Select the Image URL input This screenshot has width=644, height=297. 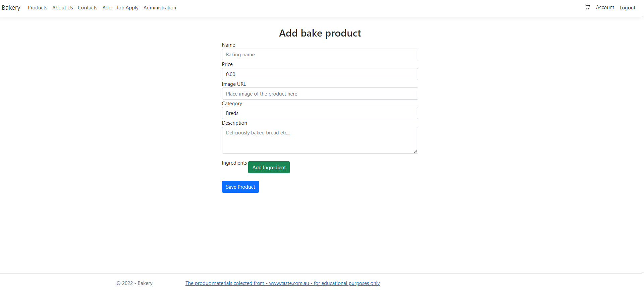coord(320,94)
